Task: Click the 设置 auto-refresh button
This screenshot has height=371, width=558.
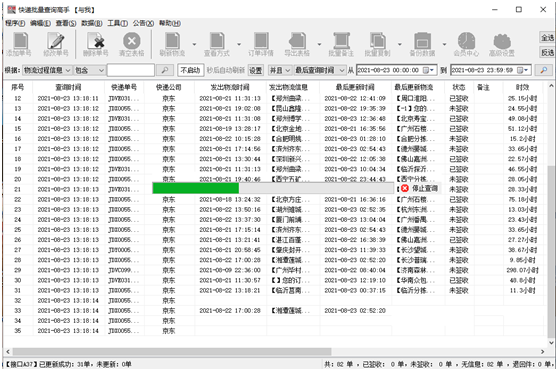Action: pos(256,70)
